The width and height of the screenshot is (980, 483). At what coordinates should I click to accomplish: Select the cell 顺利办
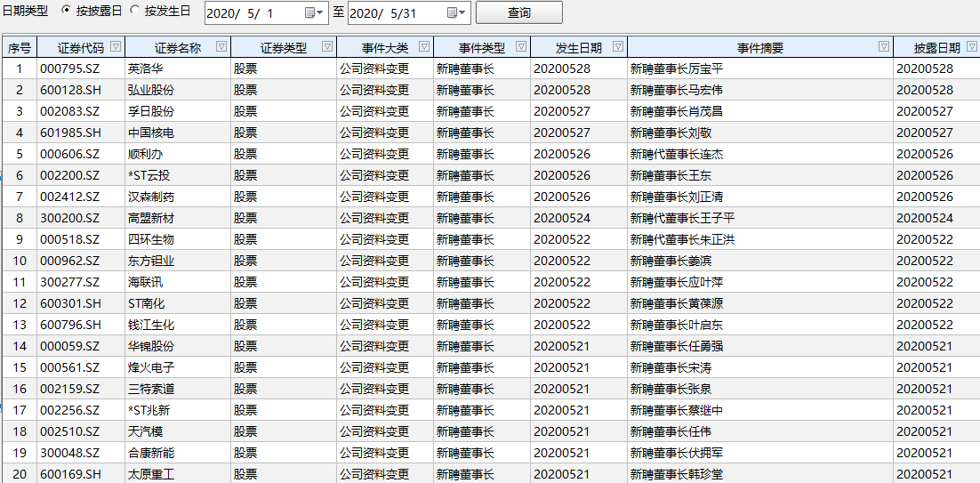click(178, 155)
